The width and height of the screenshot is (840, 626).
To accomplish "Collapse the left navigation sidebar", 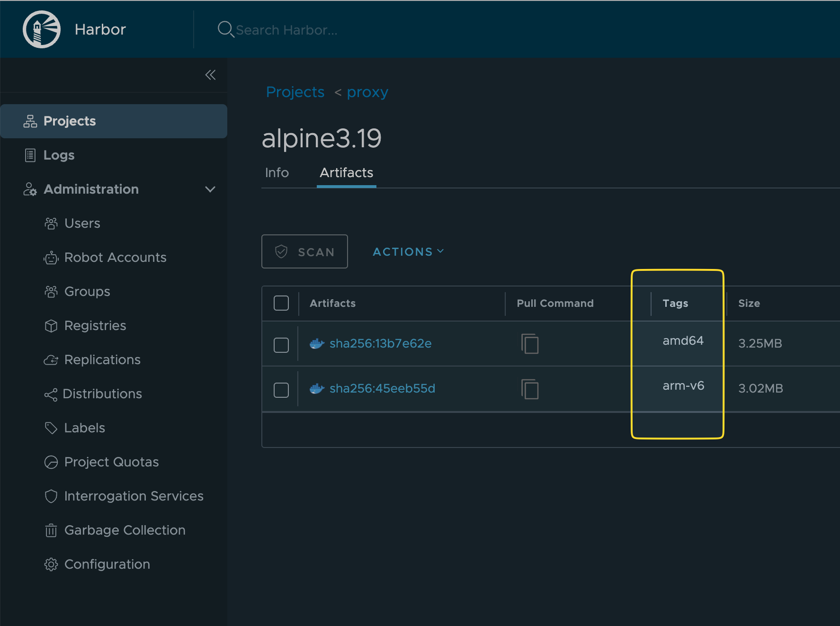I will (x=210, y=75).
